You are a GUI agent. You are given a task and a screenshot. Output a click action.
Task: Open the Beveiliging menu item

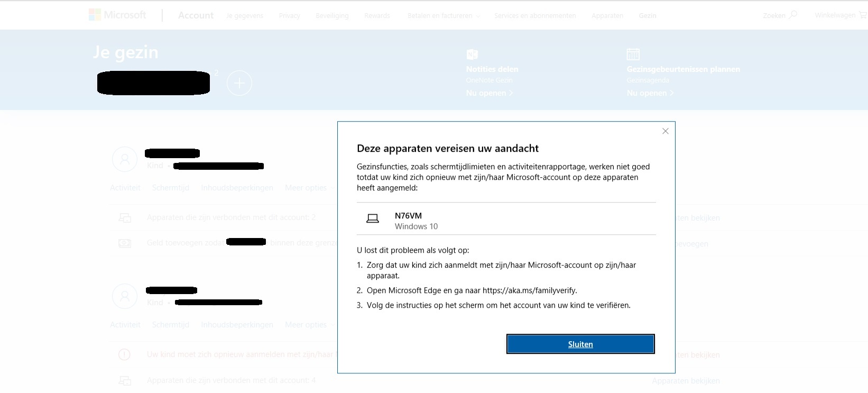click(332, 15)
